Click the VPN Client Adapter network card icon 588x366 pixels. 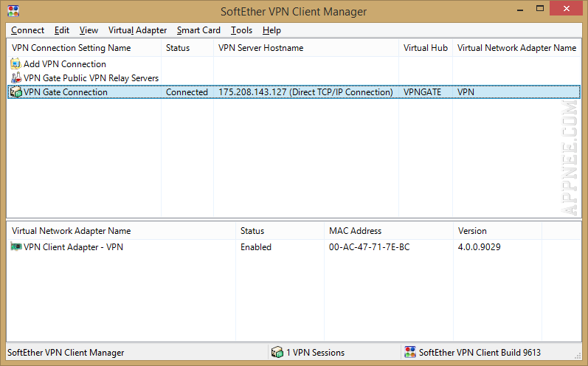click(x=15, y=246)
